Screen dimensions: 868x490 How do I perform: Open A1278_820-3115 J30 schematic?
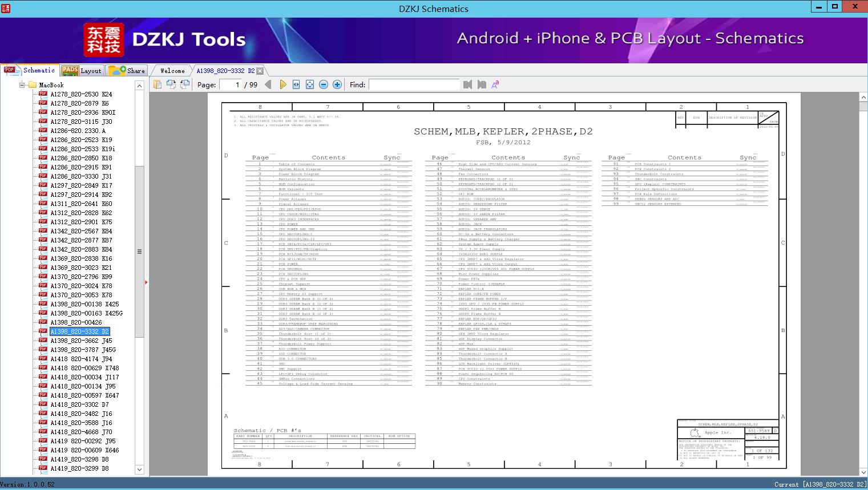point(81,122)
